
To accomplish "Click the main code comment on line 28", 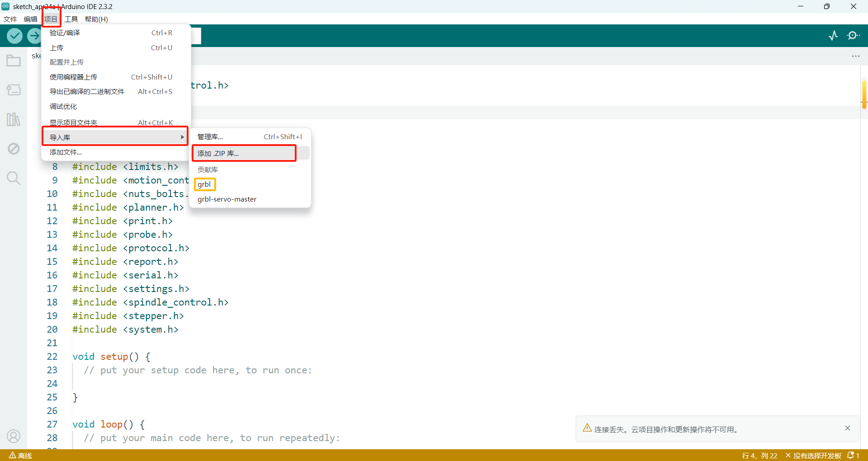I will coord(212,438).
